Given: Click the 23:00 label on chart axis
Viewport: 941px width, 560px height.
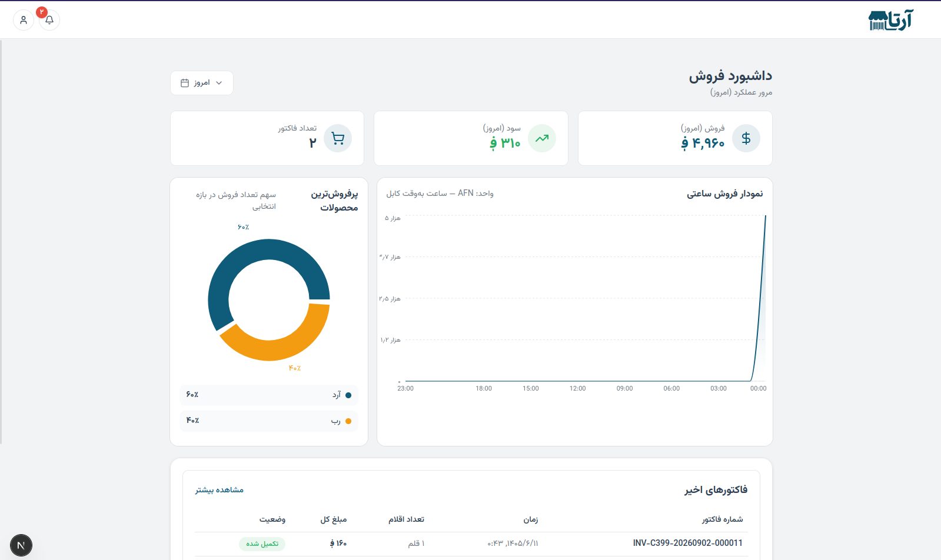Looking at the screenshot, I should tap(405, 388).
